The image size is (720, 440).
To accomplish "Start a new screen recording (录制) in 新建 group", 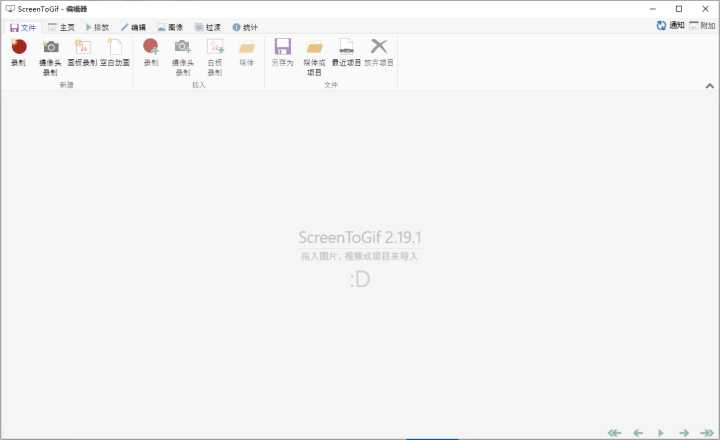I will (19, 53).
